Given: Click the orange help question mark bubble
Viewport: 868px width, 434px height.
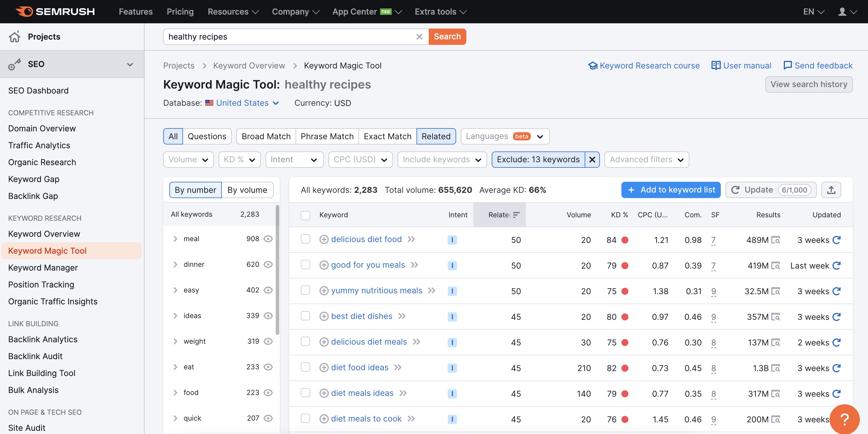Looking at the screenshot, I should coord(844,419).
